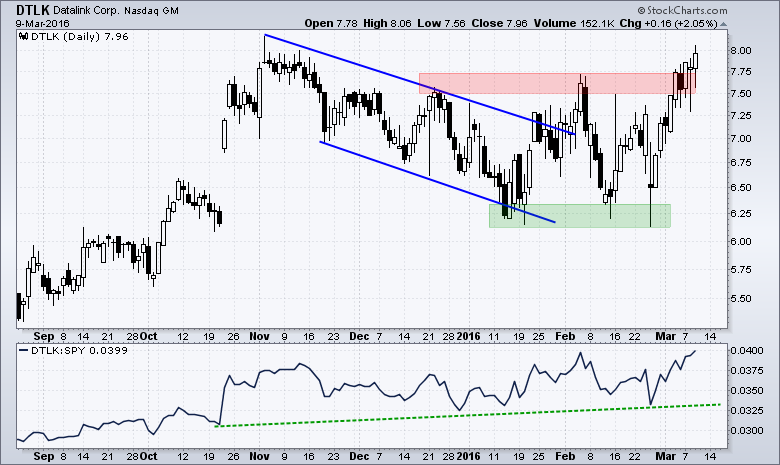
Task: Click the small triangle after the Chg value
Action: tap(723, 24)
